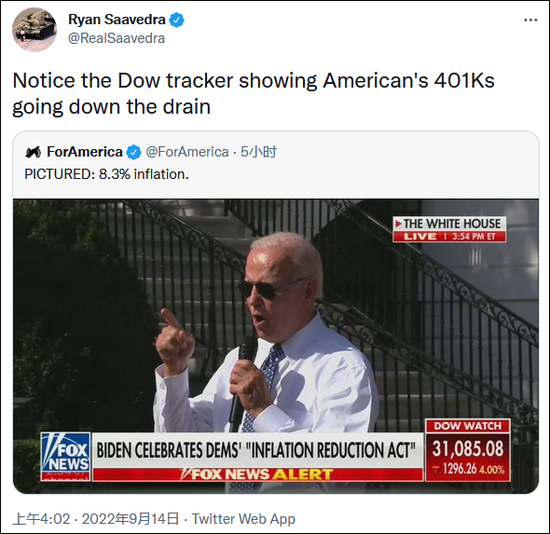Click the quoted tweet's 5小时 timestamp
550x534 pixels.
259,152
